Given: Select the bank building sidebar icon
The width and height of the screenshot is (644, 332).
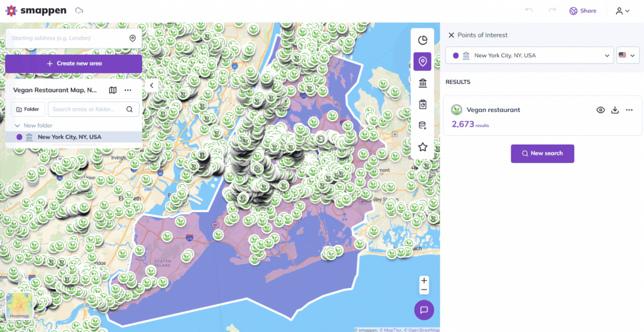Looking at the screenshot, I should coord(423,83).
